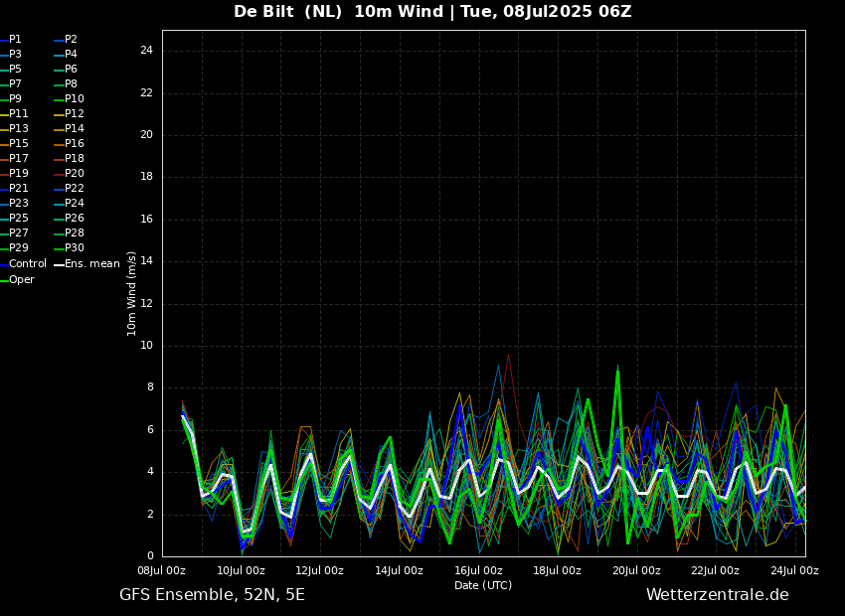Click the 24 value on y-axis
This screenshot has height=616, width=845.
click(146, 51)
